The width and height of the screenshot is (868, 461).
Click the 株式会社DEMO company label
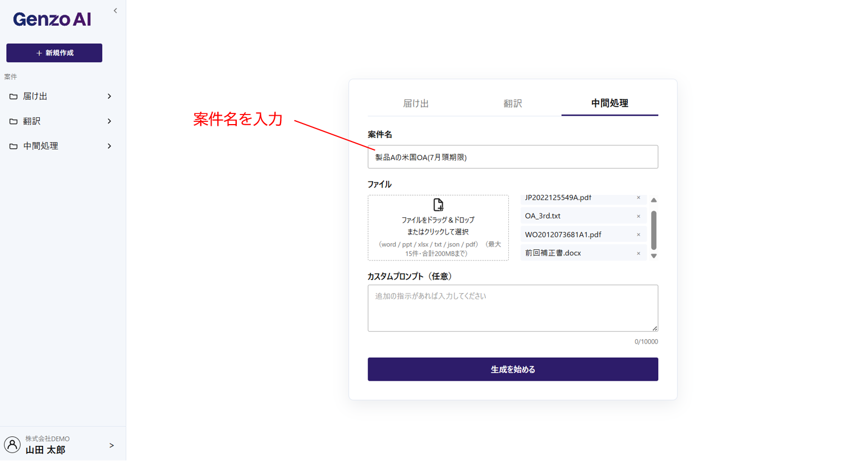click(x=48, y=439)
